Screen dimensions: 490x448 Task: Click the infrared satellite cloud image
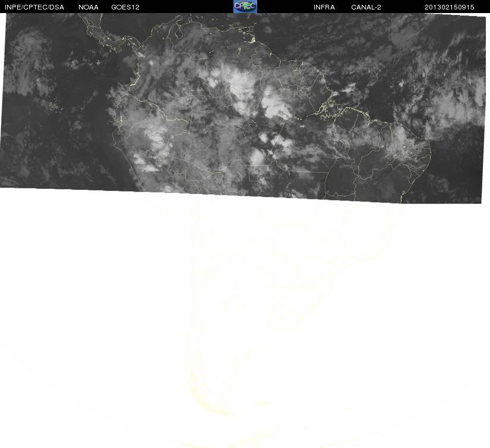pos(243,108)
